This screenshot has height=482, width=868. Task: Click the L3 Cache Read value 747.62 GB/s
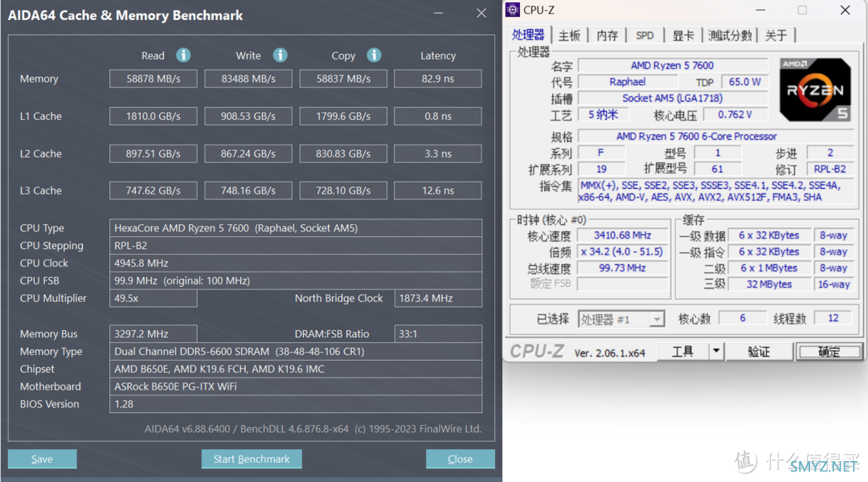tap(154, 190)
